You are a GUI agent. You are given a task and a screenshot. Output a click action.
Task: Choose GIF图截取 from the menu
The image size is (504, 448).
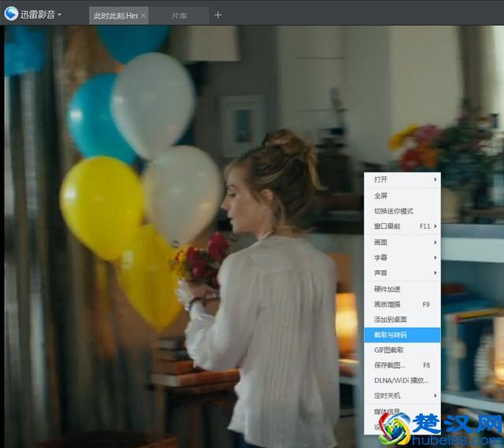pos(402,350)
